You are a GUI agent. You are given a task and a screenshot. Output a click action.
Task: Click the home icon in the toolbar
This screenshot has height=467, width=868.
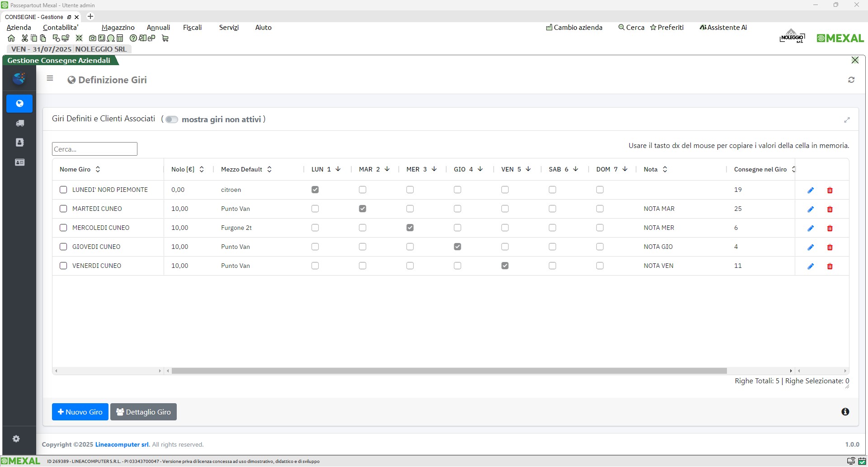pos(11,38)
